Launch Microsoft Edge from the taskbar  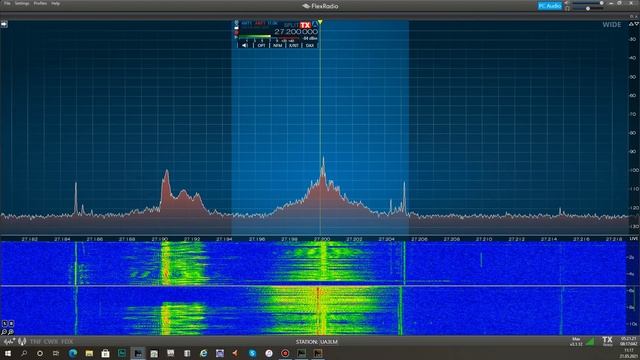[x=73, y=353]
